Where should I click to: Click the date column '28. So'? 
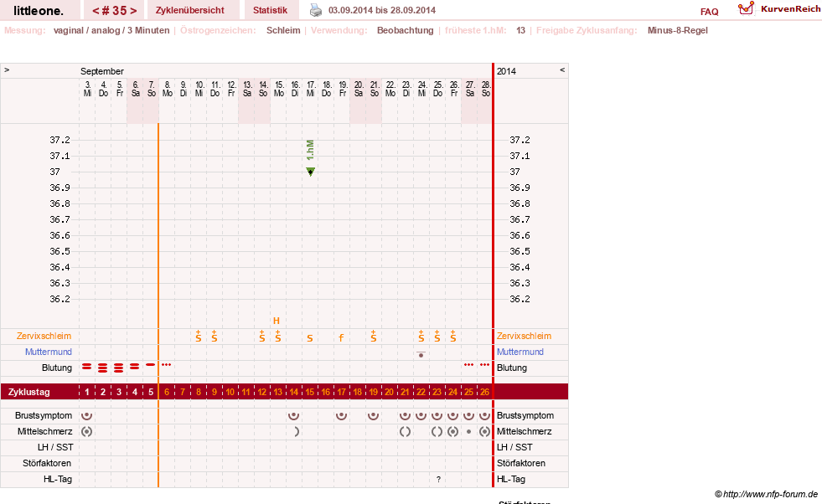click(x=486, y=89)
